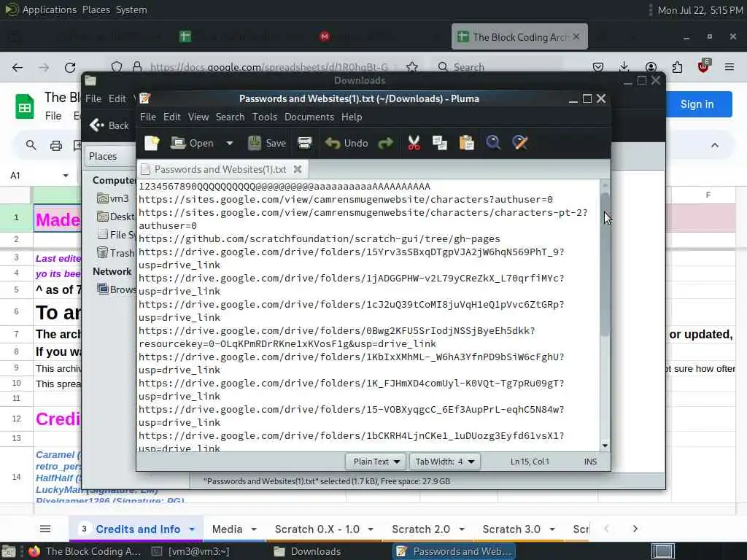Switch to the Media sheet tab
The height and width of the screenshot is (560, 747).
[x=228, y=529]
